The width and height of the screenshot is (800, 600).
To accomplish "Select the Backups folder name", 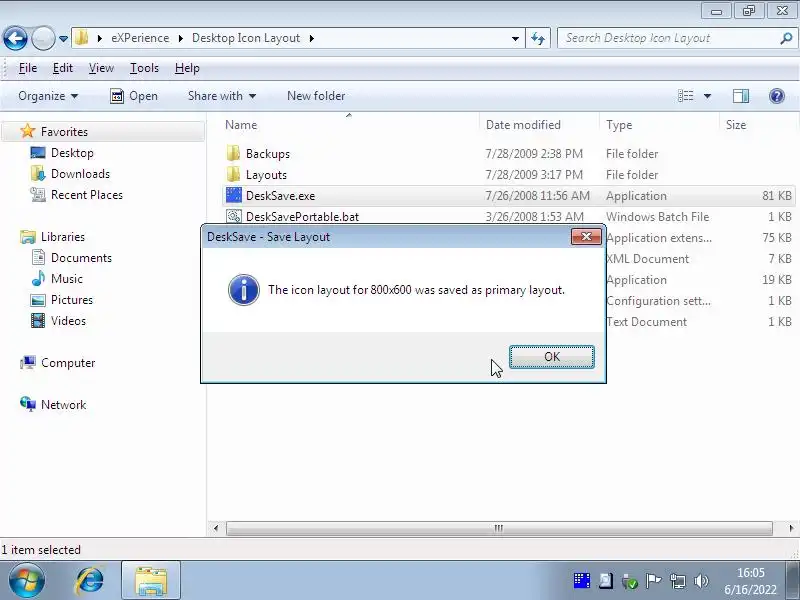I will click(x=267, y=154).
